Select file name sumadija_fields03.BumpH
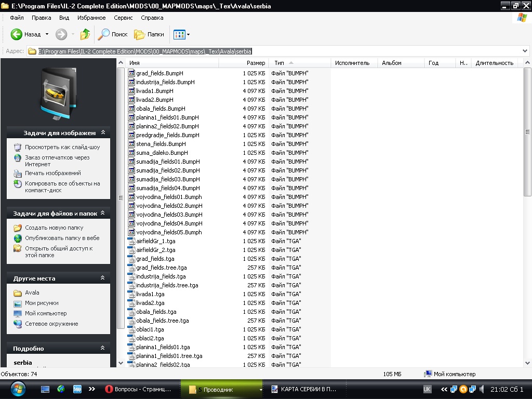 [168, 179]
